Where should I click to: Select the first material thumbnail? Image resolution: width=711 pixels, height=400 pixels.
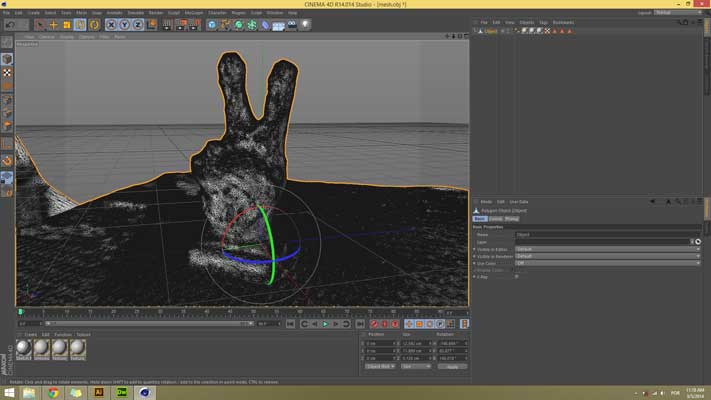pyautogui.click(x=25, y=347)
